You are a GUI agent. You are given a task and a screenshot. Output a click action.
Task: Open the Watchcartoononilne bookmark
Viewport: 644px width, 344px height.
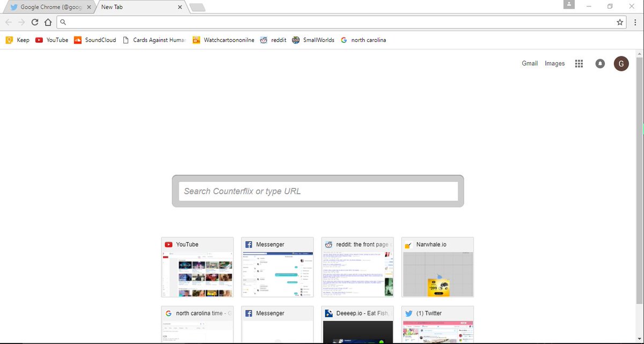223,40
